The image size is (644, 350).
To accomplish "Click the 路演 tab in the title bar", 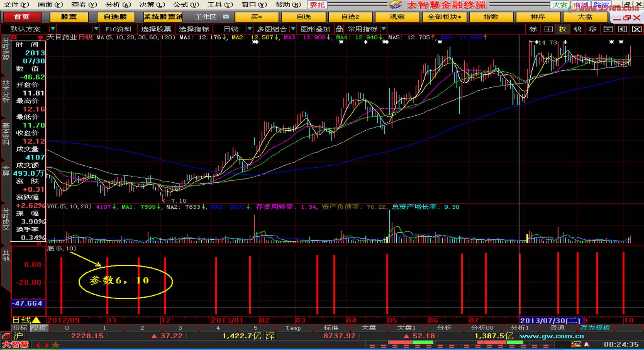I will (602, 5).
